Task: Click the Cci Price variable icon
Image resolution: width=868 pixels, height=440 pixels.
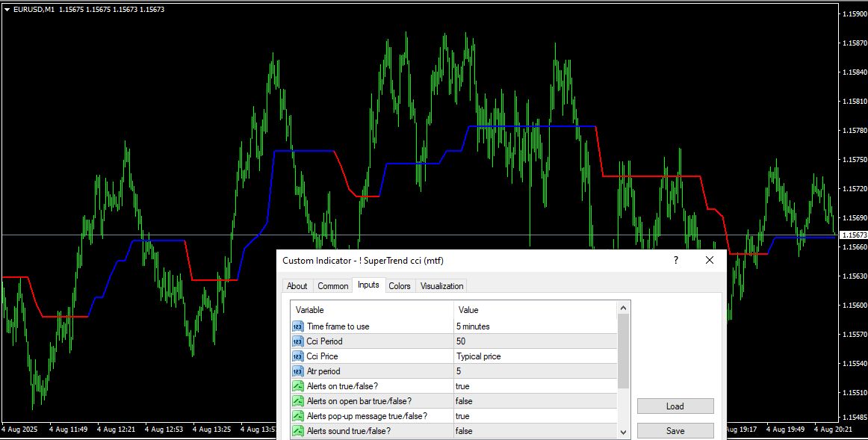Action: pos(297,356)
